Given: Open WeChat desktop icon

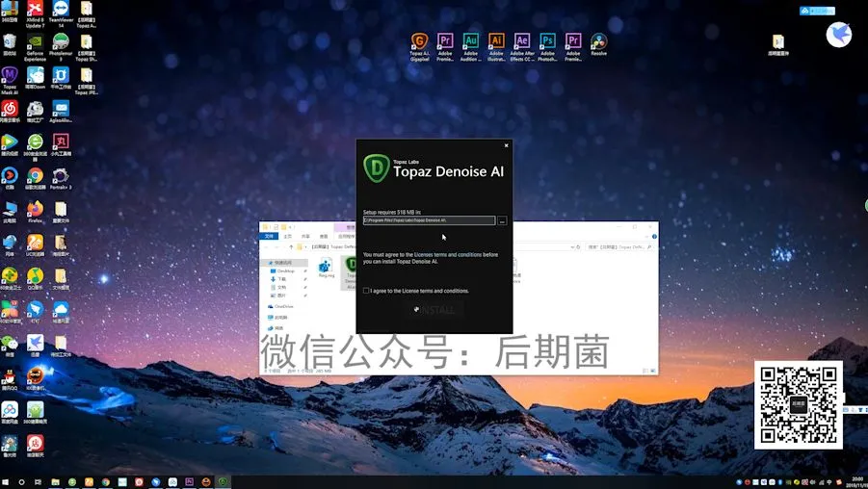Looking at the screenshot, I should [x=10, y=346].
